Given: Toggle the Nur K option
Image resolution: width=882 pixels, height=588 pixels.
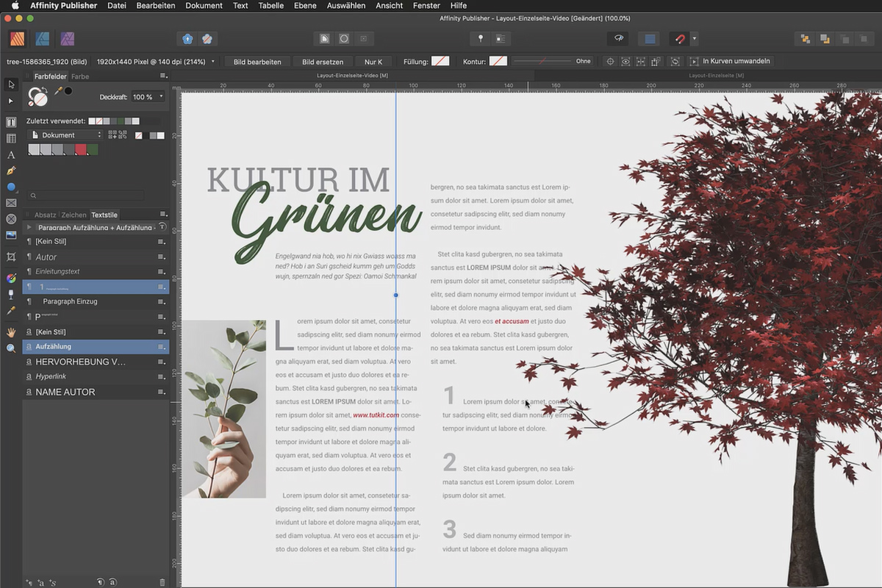Looking at the screenshot, I should click(373, 61).
